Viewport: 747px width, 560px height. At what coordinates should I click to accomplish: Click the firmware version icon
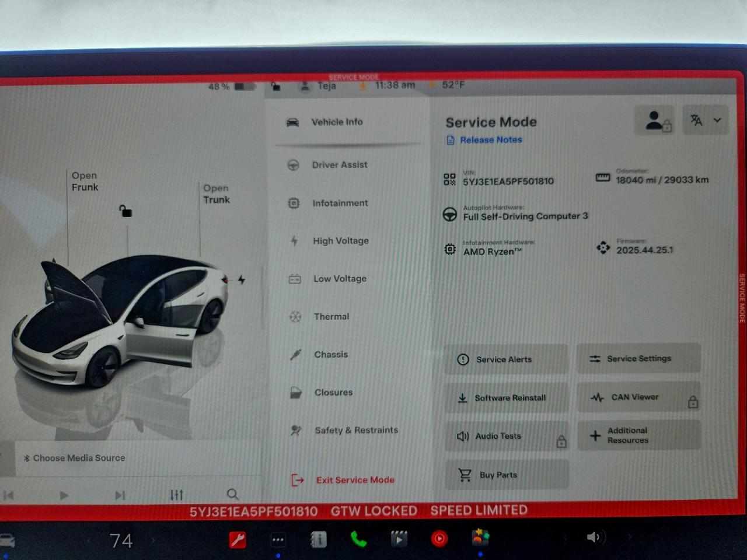[x=603, y=248]
